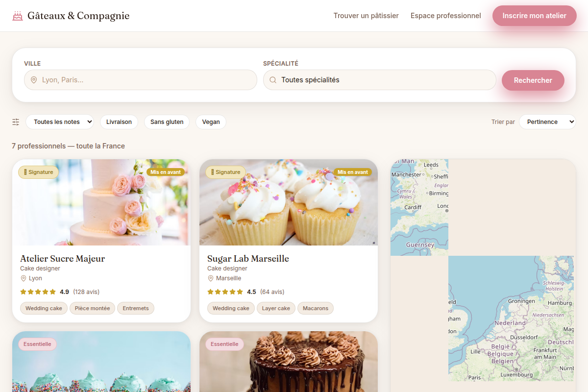
Task: Click the Layer cake tag
Action: click(x=276, y=308)
